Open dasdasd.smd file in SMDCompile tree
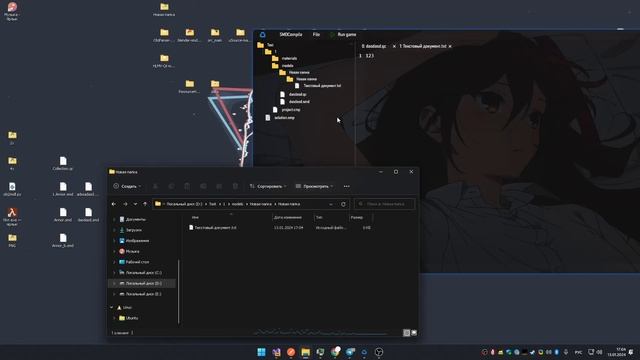The height and width of the screenshot is (360, 640). [x=295, y=102]
